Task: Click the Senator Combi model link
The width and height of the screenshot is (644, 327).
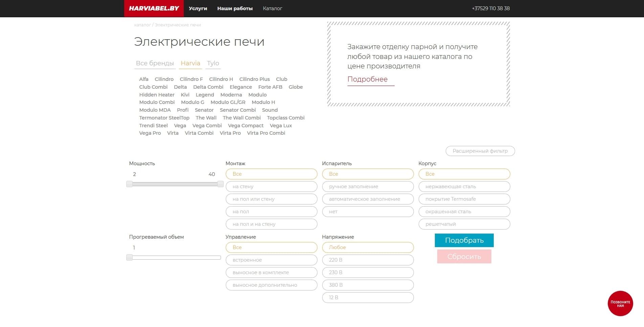Action: (238, 110)
